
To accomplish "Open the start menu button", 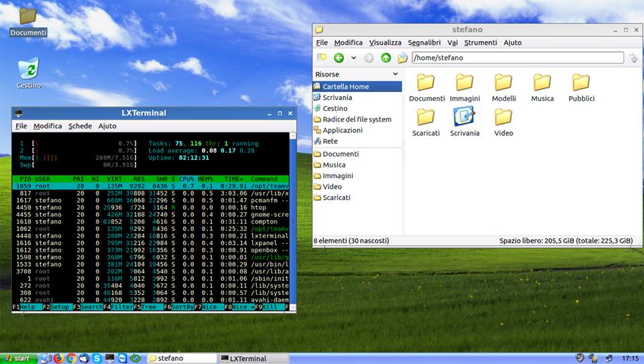I will pos(19,358).
